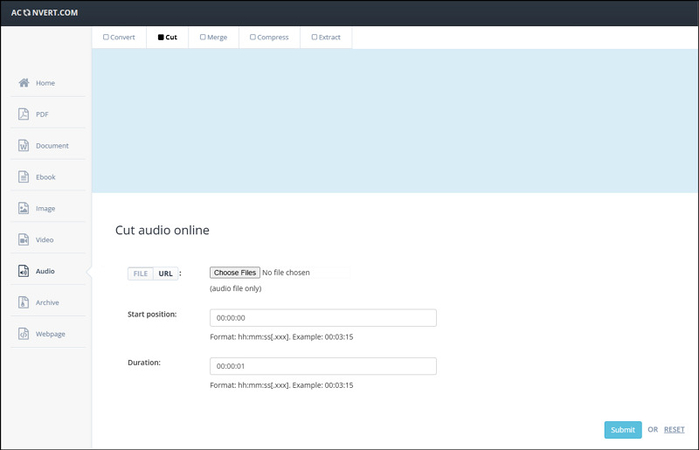Switch source to URL
699x450 pixels.
point(165,273)
